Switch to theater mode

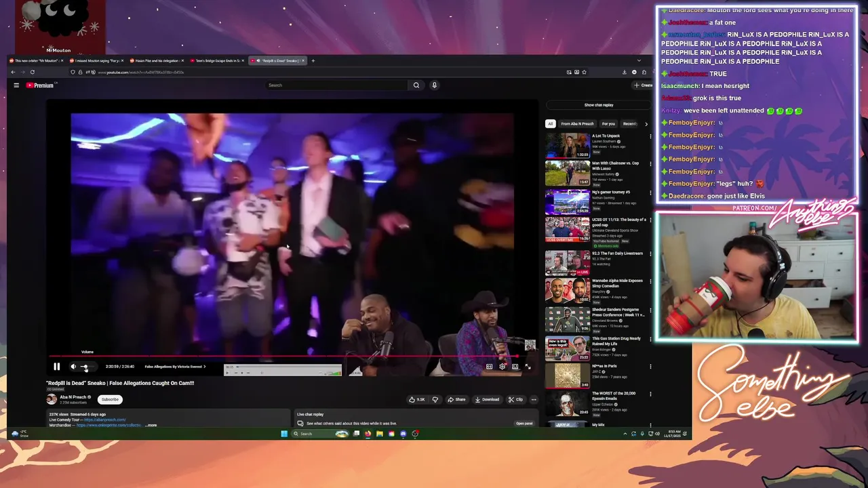515,367
